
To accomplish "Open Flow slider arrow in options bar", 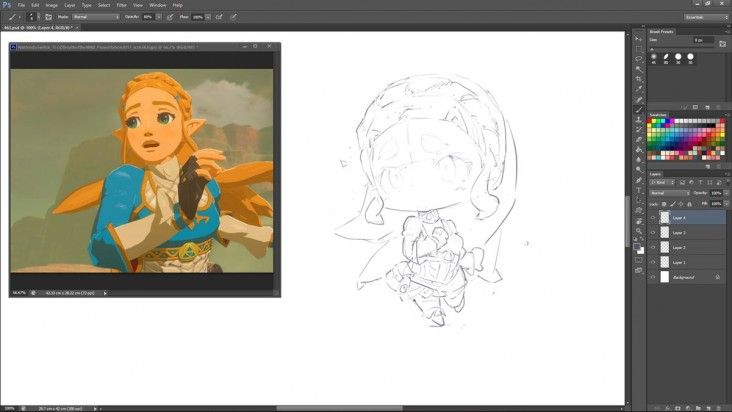I will (x=208, y=17).
